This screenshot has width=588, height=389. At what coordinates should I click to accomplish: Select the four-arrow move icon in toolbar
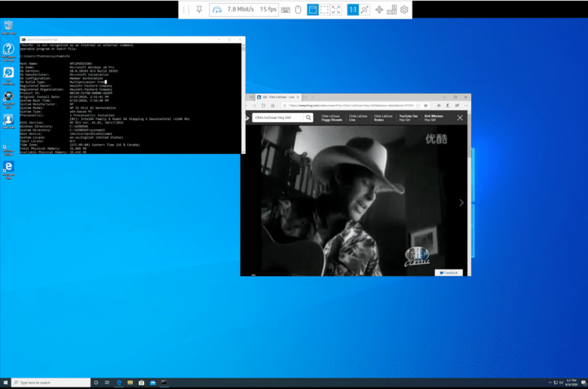coord(379,10)
